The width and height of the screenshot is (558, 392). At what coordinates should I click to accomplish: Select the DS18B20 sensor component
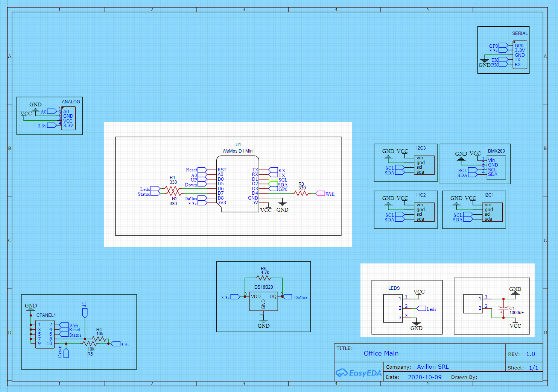(263, 301)
